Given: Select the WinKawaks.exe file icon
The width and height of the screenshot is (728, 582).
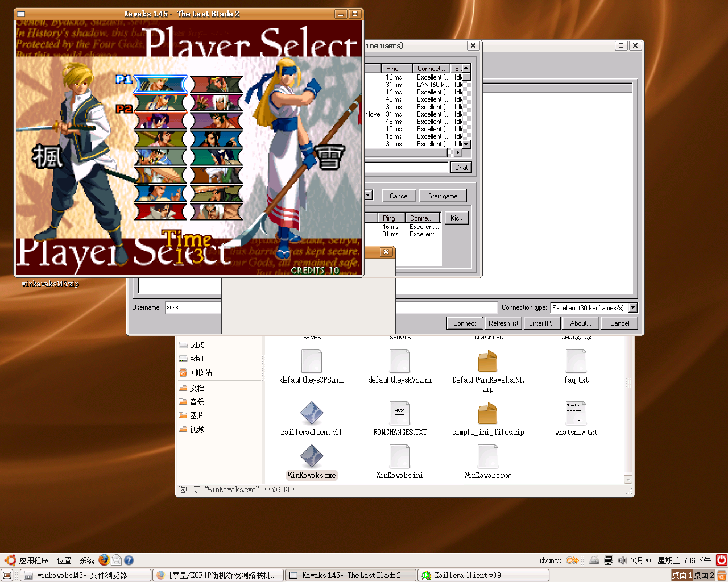Looking at the screenshot, I should 312,456.
